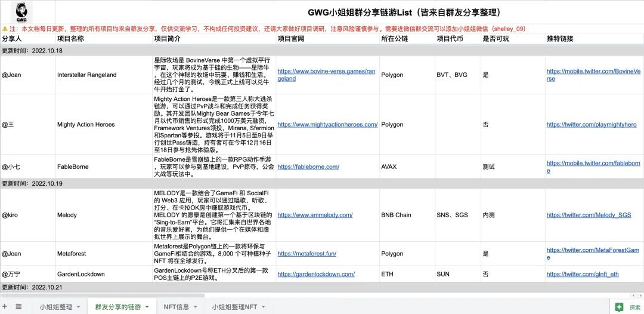644x314 pixels.
Task: Select the @王 sharer cell
Action: point(28,125)
